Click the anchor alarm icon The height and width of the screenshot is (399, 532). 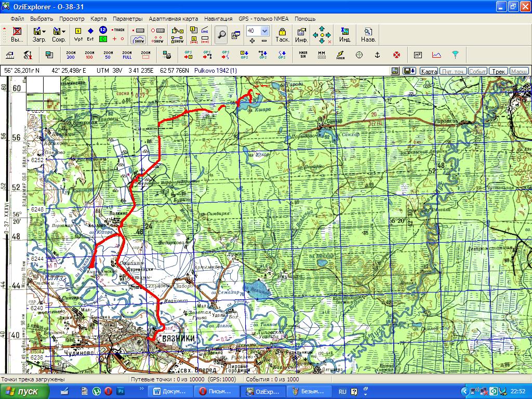click(378, 55)
